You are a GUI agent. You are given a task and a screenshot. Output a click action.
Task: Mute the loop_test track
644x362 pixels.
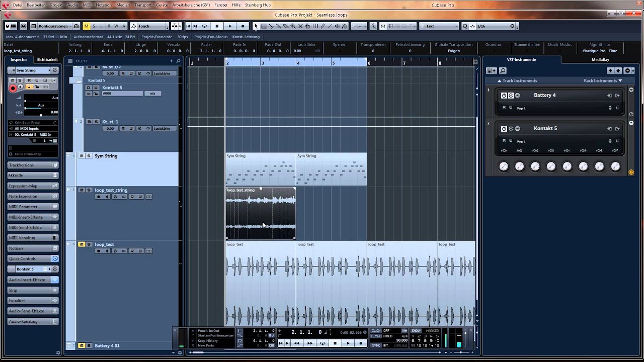[82, 244]
